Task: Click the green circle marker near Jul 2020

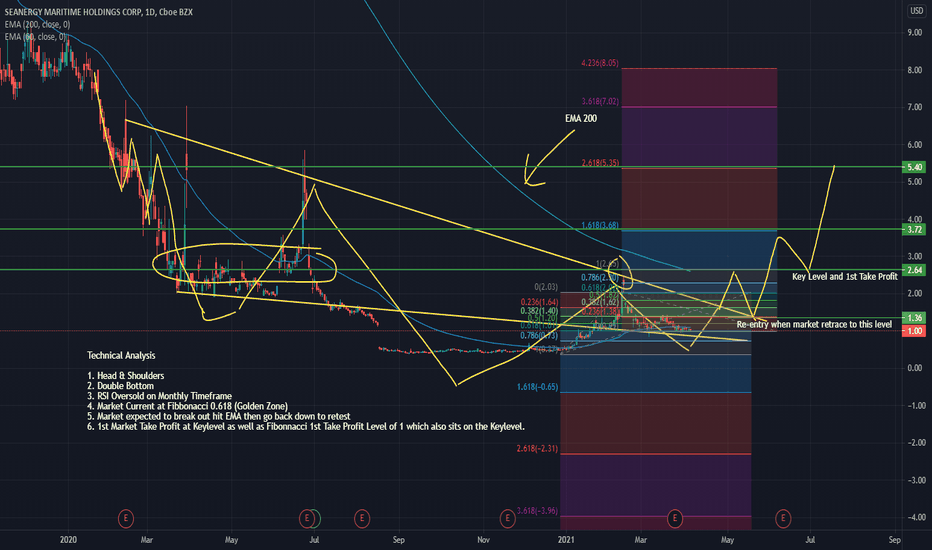Action: [x=316, y=518]
